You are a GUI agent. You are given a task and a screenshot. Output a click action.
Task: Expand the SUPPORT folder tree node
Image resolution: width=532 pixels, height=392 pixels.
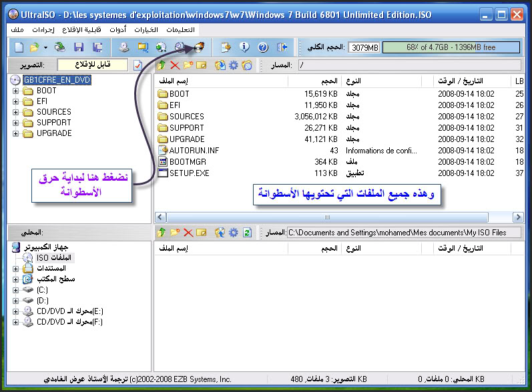point(15,123)
